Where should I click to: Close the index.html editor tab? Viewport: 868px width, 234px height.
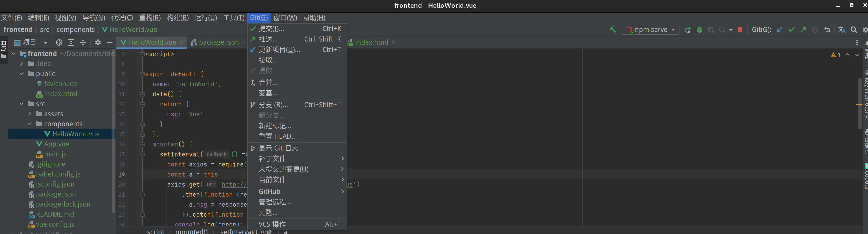(x=393, y=42)
